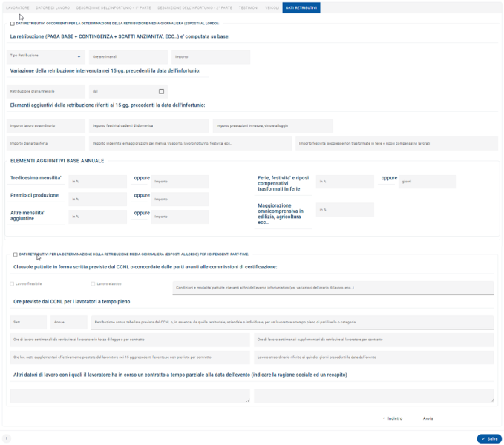Focus the Importo field next to Ore settimanali
The height and width of the screenshot is (445, 504).
pos(211,57)
